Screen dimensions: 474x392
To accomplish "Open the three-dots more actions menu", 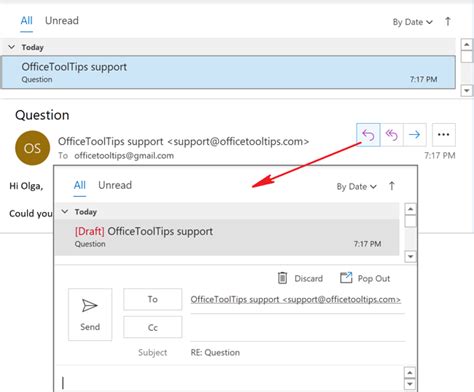I will click(444, 135).
